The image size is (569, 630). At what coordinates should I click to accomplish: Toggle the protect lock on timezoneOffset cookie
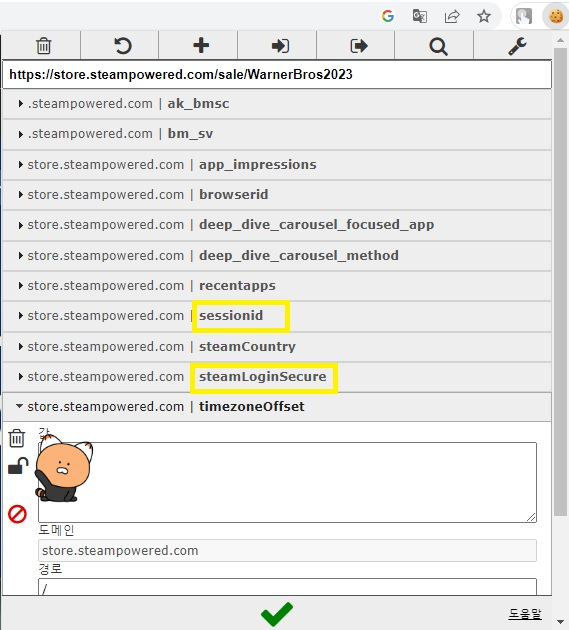[18, 466]
